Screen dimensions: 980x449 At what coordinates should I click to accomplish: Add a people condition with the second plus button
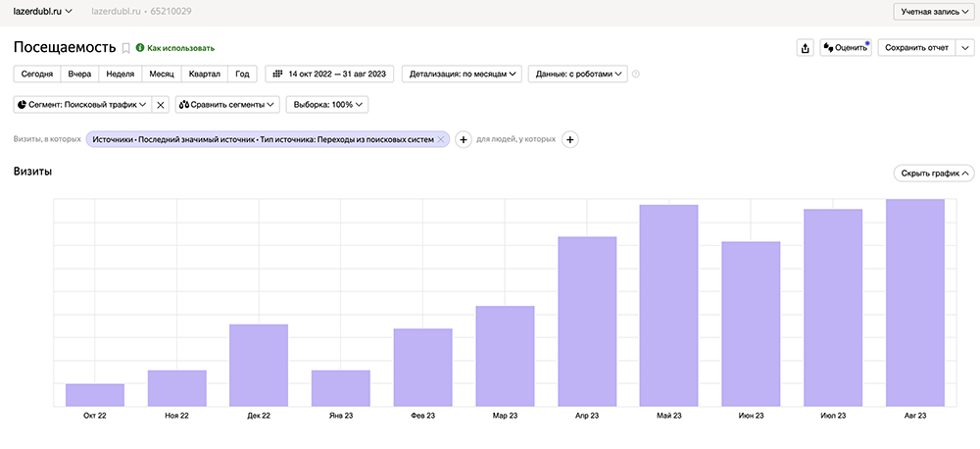click(569, 139)
